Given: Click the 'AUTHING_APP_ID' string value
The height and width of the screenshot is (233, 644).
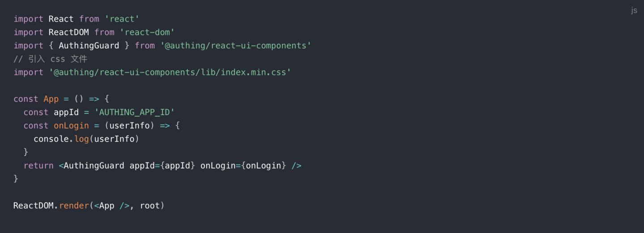Looking at the screenshot, I should (x=134, y=112).
